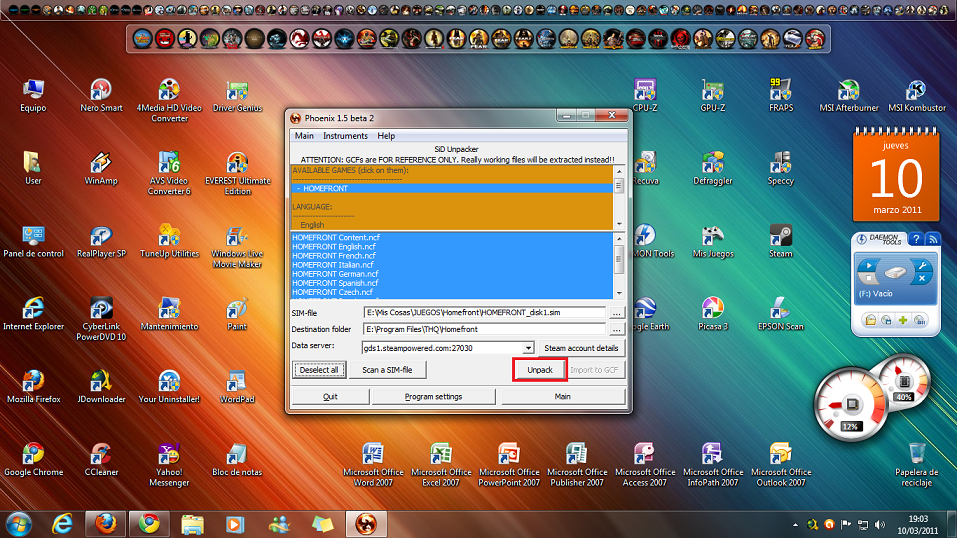Select English language entry

[312, 225]
